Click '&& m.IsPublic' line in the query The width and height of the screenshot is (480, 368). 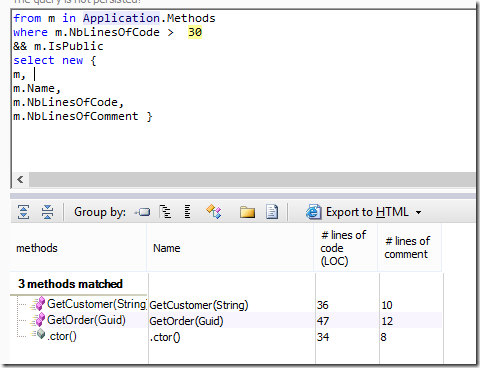coord(58,46)
